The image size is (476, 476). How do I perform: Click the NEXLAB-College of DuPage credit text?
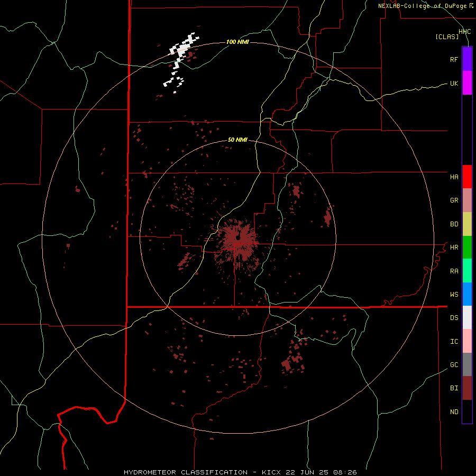(422, 6)
